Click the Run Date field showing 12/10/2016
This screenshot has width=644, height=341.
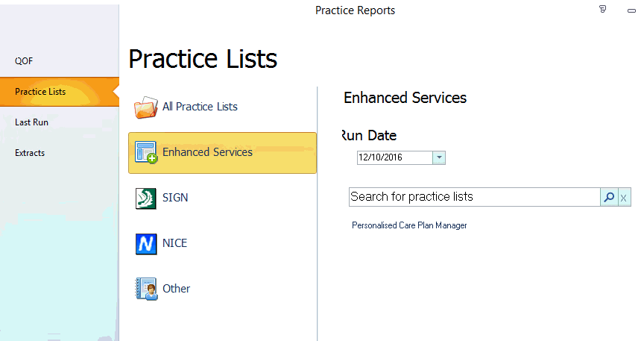394,157
